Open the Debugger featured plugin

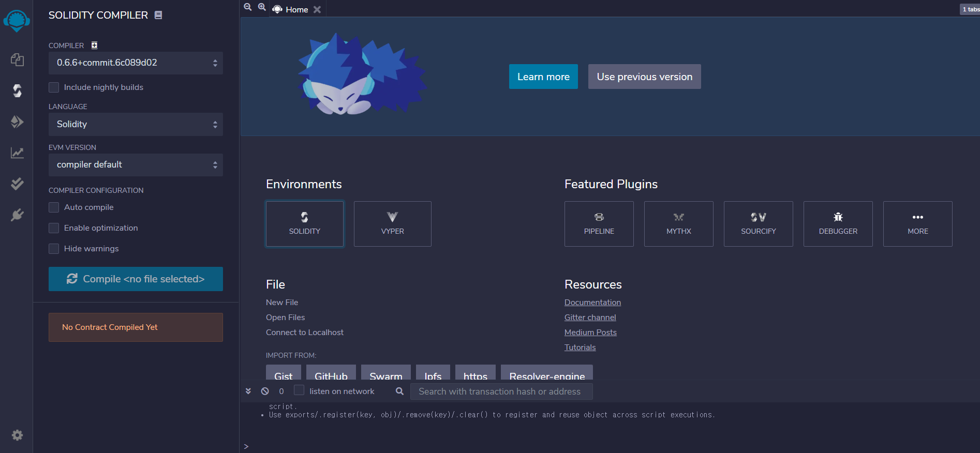pos(838,224)
